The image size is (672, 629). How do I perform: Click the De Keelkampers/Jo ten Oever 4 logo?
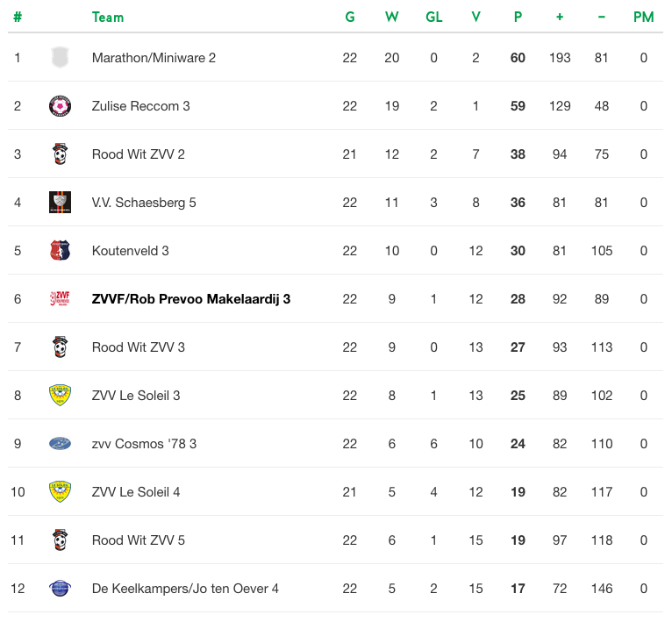60,589
